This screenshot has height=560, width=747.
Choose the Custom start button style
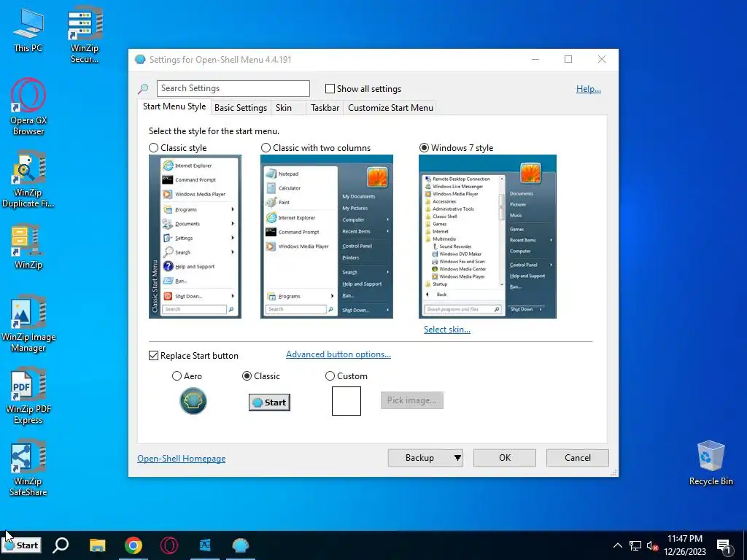coord(330,376)
